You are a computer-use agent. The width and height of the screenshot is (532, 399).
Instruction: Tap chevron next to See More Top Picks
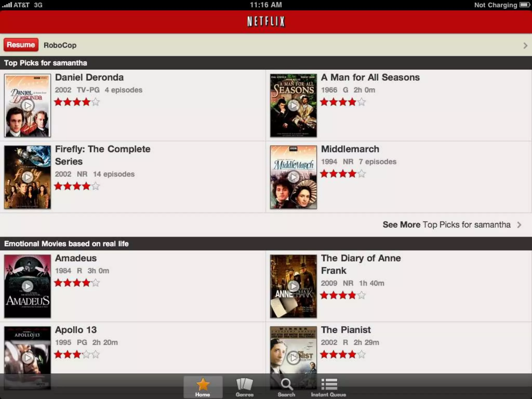519,225
